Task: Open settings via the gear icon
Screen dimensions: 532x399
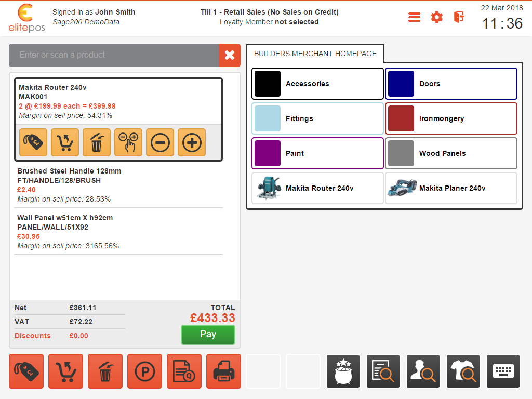Action: coord(436,17)
